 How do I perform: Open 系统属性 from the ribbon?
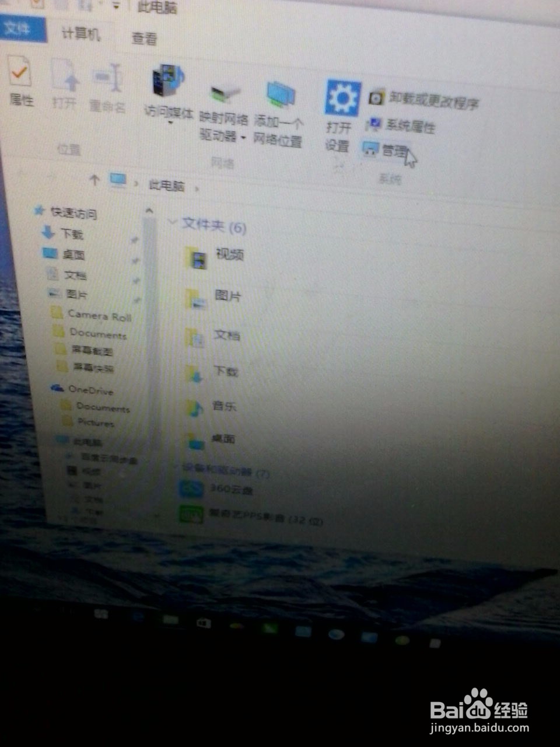tap(402, 125)
